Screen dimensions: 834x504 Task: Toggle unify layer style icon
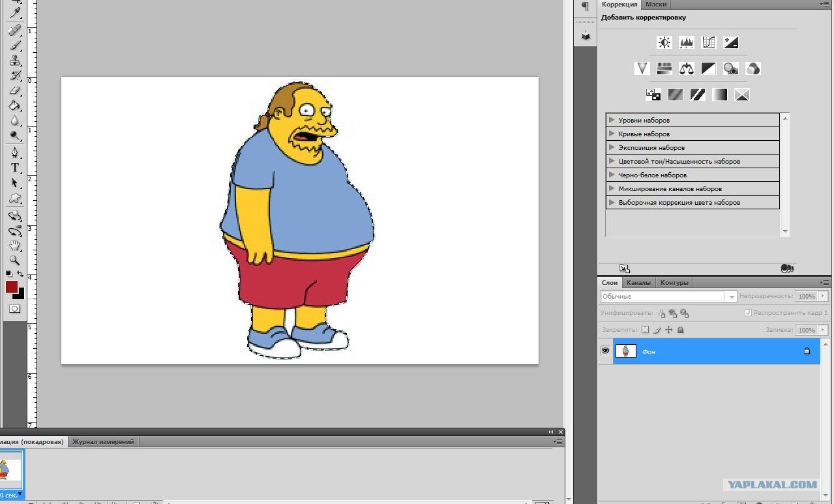[x=684, y=313]
